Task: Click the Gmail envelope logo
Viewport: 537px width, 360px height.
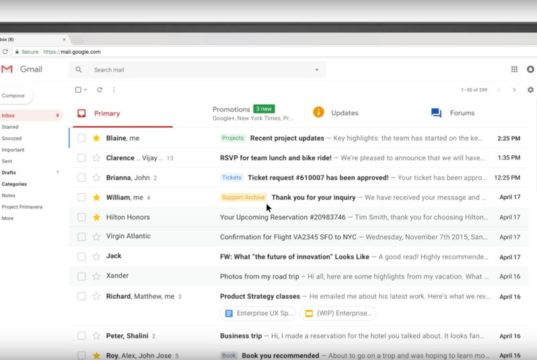Action: pos(7,70)
